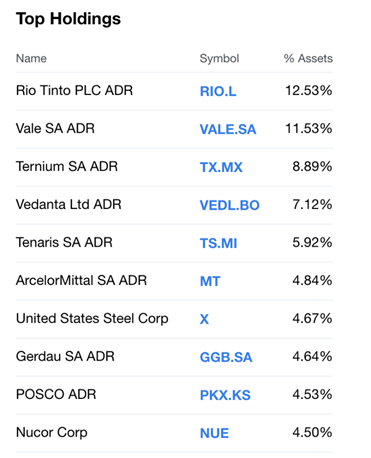Open the VALE.SA symbol link
Screen dimensions: 371x458
click(x=228, y=129)
